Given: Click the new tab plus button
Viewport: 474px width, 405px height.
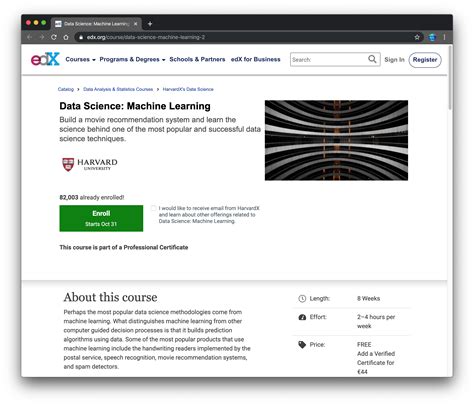Looking at the screenshot, I should tap(150, 24).
